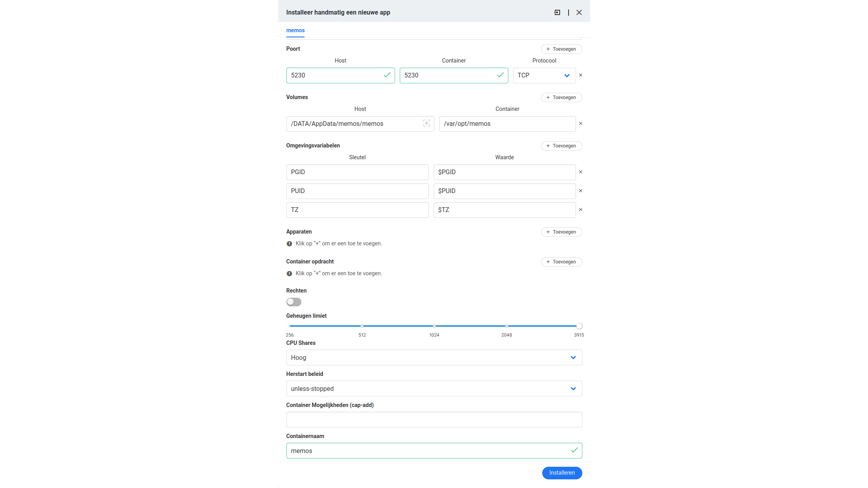The image size is (868, 488).
Task: Add an environment variable via Toevoegen
Action: pos(561,146)
